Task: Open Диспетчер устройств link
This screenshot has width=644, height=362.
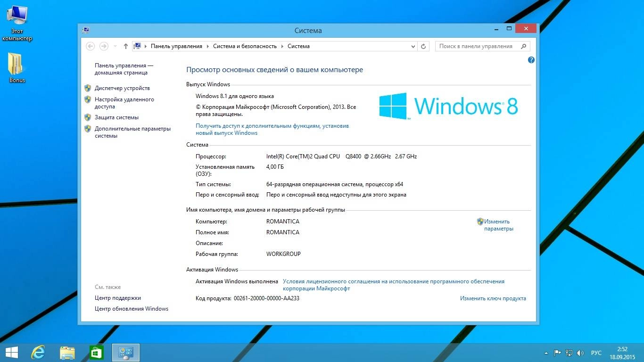Action: (122, 88)
